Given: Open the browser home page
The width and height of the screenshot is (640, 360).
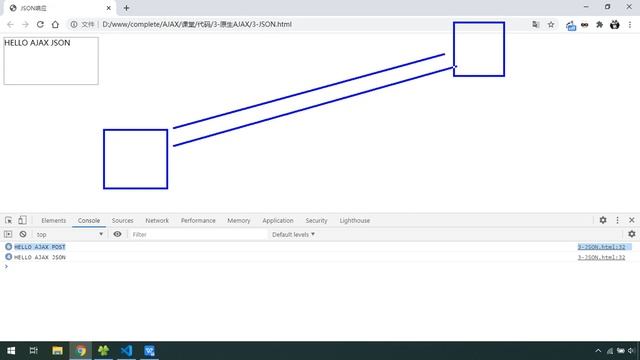Looking at the screenshot, I should pyautogui.click(x=55, y=24).
